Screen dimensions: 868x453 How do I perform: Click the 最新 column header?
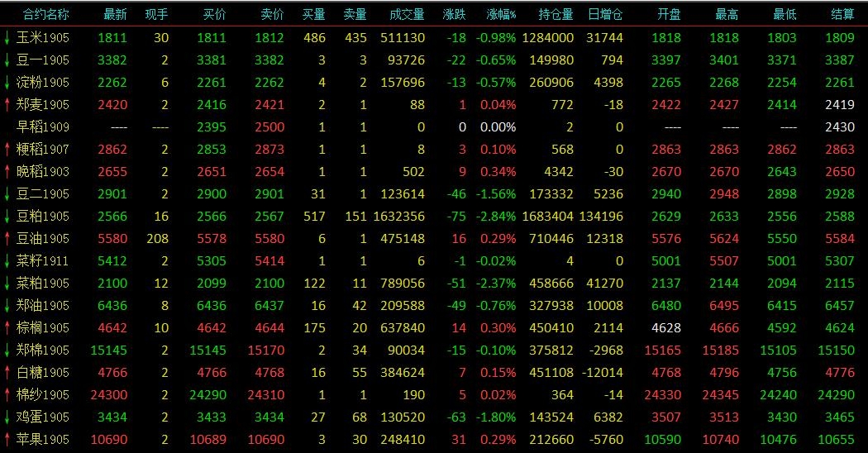(x=115, y=14)
